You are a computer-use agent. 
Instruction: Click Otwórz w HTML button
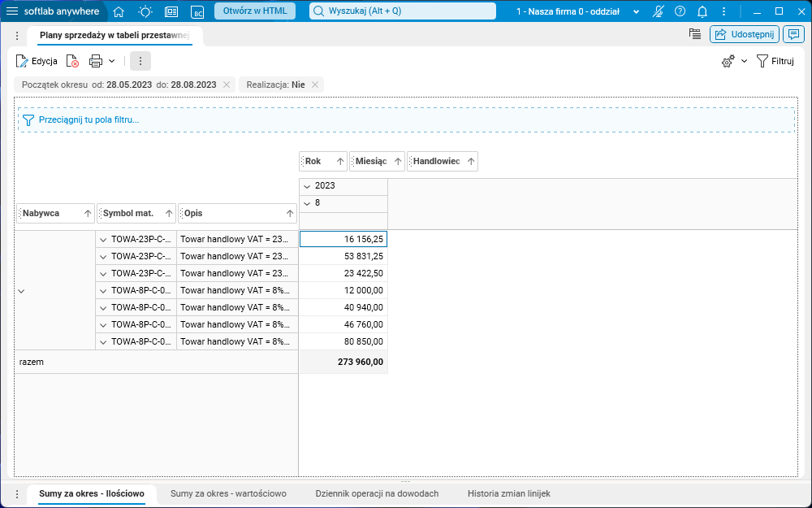tap(255, 11)
